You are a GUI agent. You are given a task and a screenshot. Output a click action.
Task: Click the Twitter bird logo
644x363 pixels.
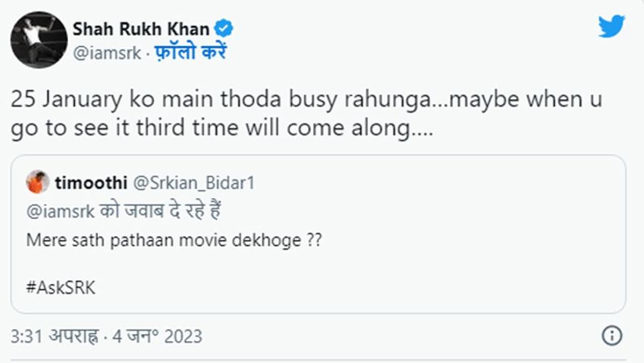[611, 26]
